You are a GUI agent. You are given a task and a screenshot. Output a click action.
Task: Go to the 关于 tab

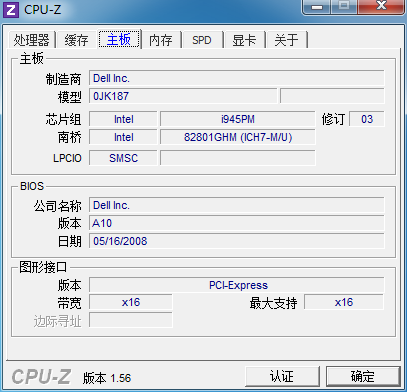pos(286,40)
